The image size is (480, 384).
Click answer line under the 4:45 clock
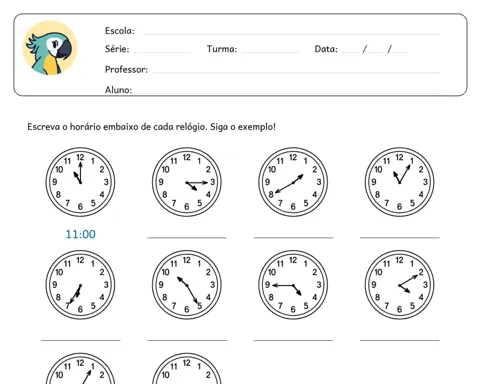point(293,340)
